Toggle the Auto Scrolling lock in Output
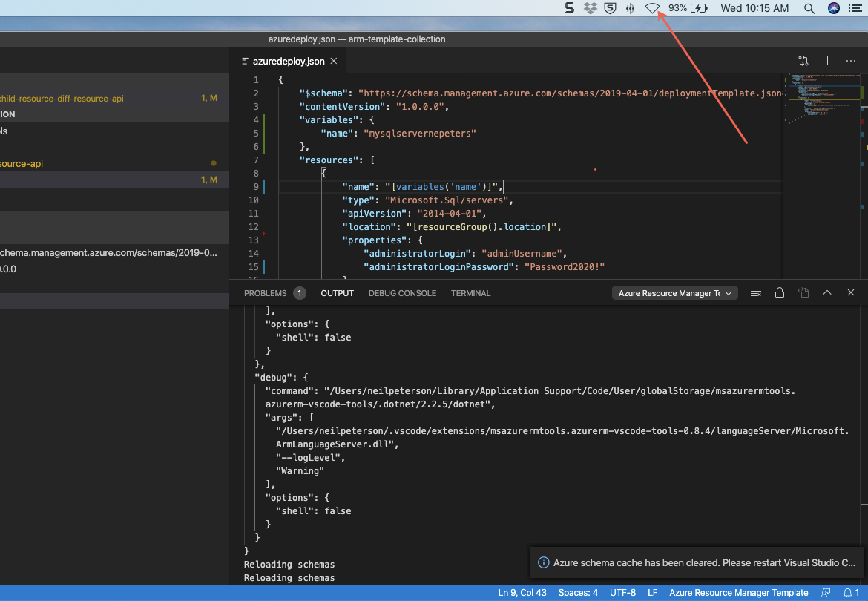Viewport: 868px width, 601px height. tap(779, 292)
